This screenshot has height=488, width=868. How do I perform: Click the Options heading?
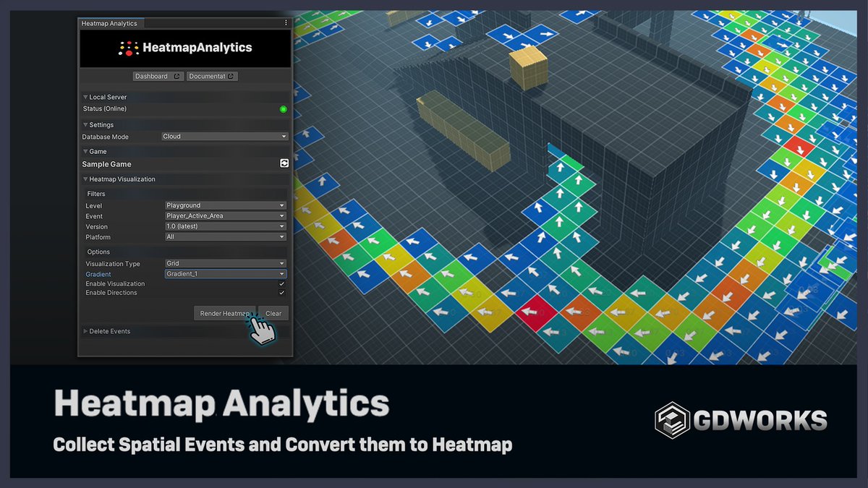98,252
